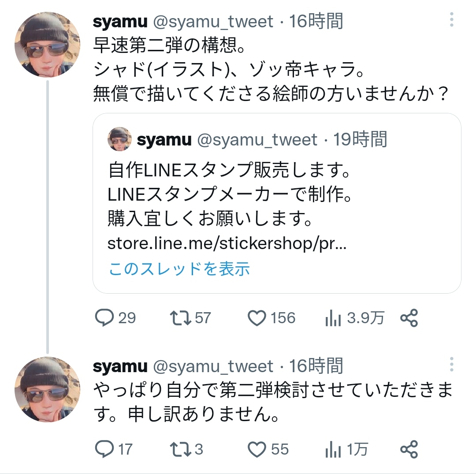
Task: Open @syamu_tweet handle in first tweet header
Action: tap(213, 21)
